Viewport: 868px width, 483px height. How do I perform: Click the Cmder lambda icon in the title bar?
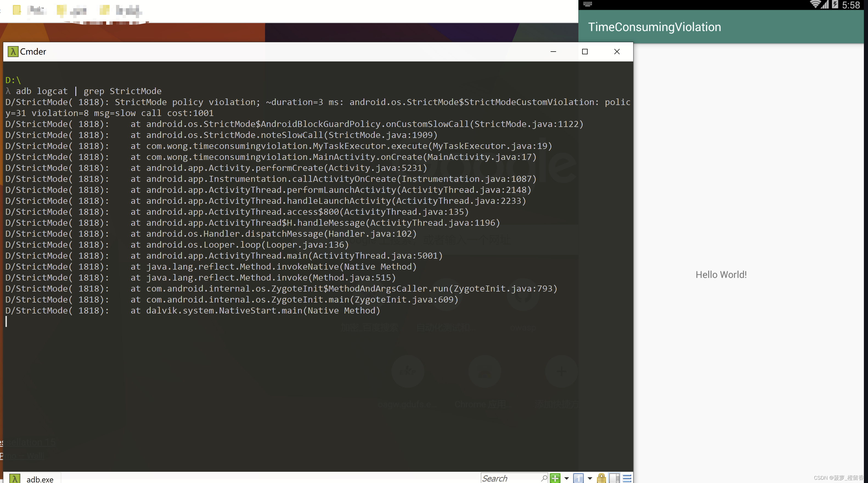13,52
